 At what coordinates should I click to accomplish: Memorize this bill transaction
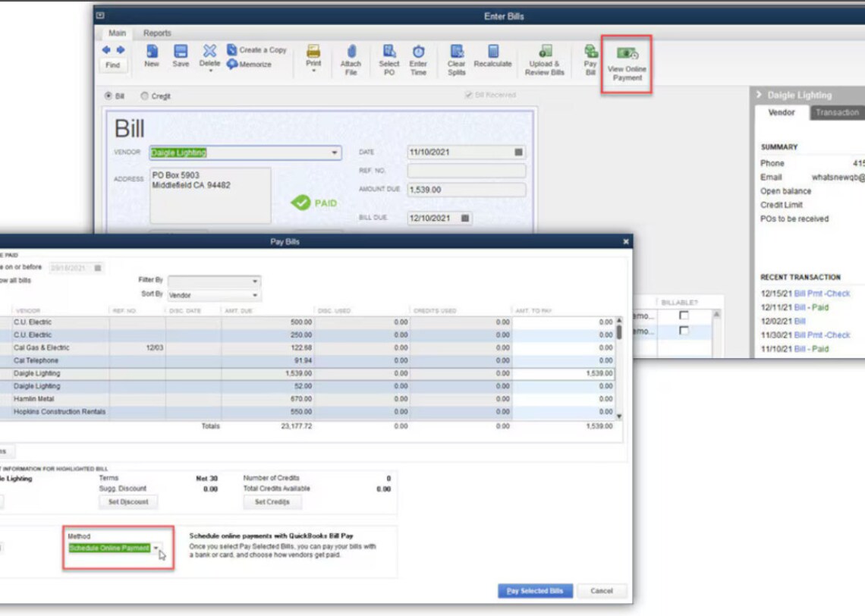point(250,64)
